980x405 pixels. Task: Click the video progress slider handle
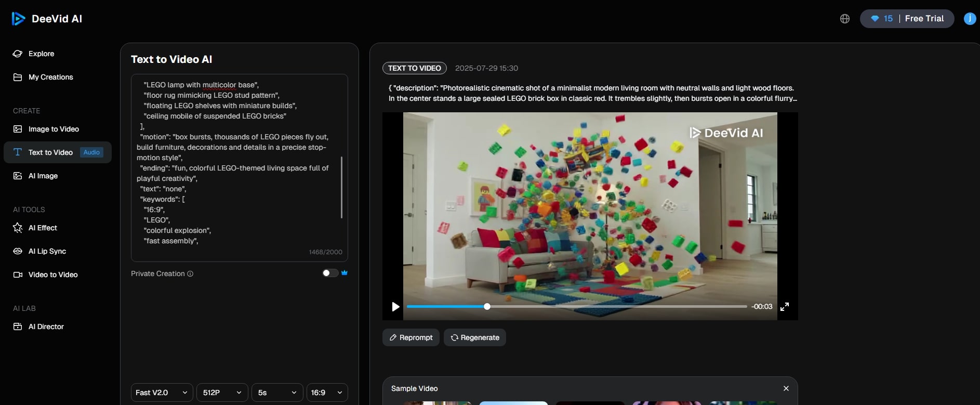click(487, 307)
